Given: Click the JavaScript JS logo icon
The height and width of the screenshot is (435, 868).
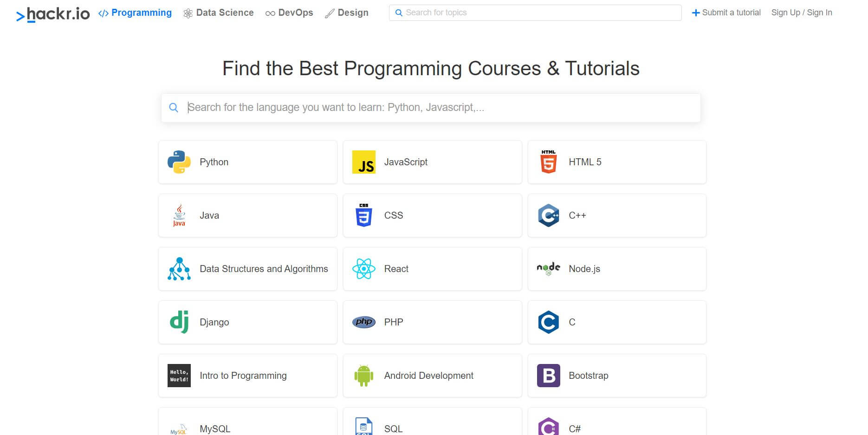Looking at the screenshot, I should click(363, 162).
